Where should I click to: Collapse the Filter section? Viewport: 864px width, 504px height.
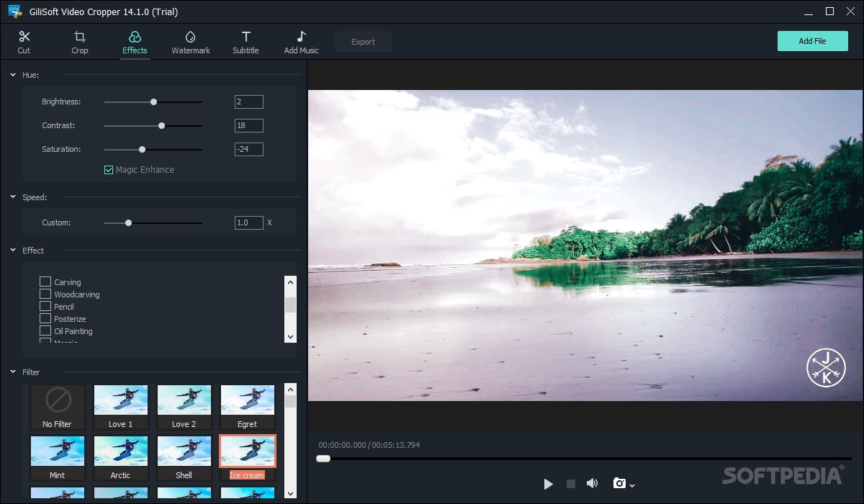point(12,372)
